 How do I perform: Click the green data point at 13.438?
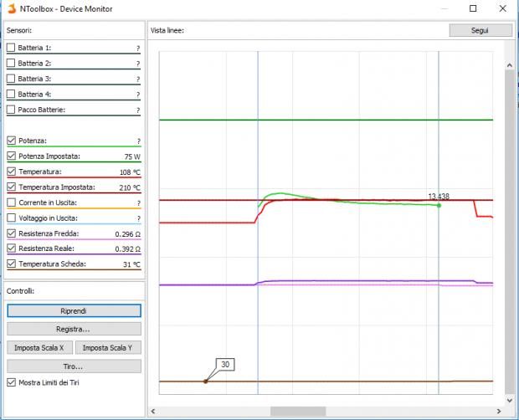[439, 205]
